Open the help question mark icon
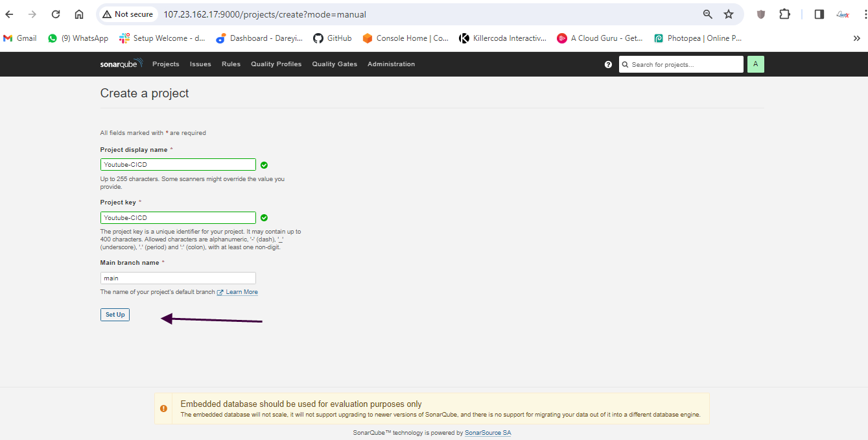 click(x=608, y=64)
